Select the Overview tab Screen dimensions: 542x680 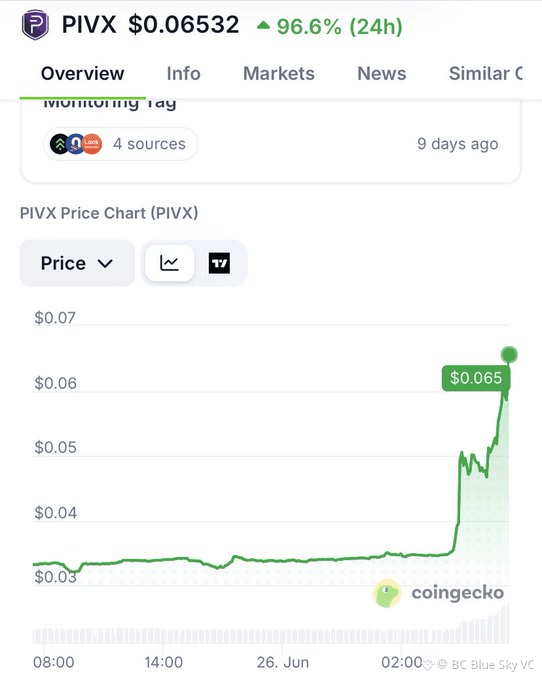pos(82,74)
